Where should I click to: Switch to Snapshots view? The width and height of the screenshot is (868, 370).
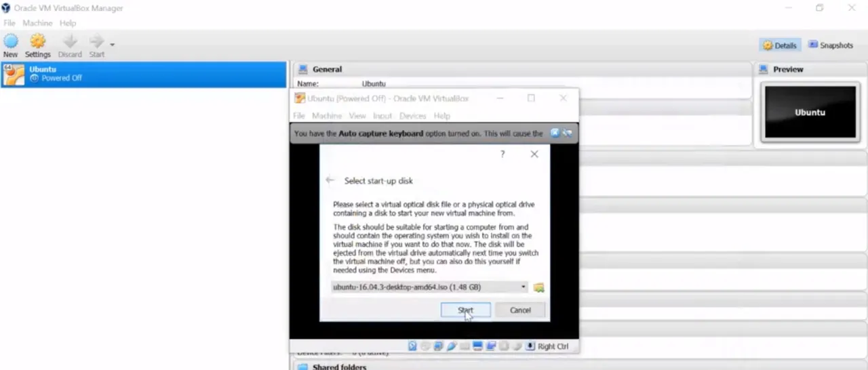pos(831,45)
